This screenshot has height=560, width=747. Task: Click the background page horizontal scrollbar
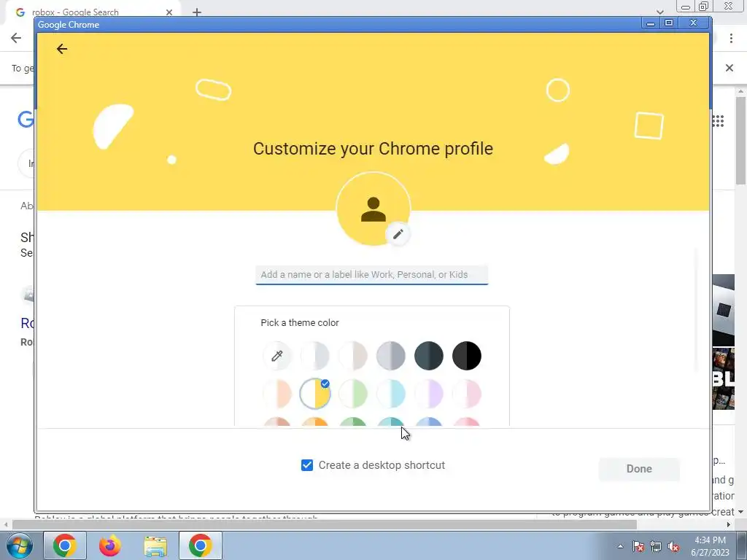(325, 525)
